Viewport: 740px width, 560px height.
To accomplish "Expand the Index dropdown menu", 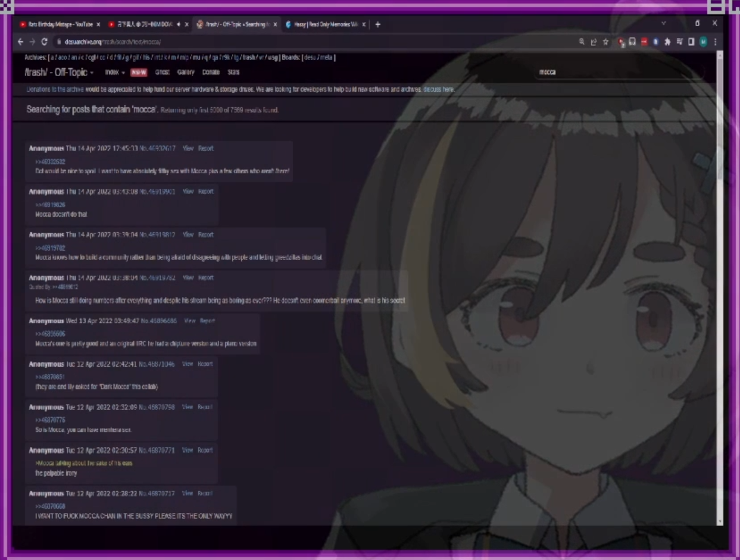I will 115,73.
